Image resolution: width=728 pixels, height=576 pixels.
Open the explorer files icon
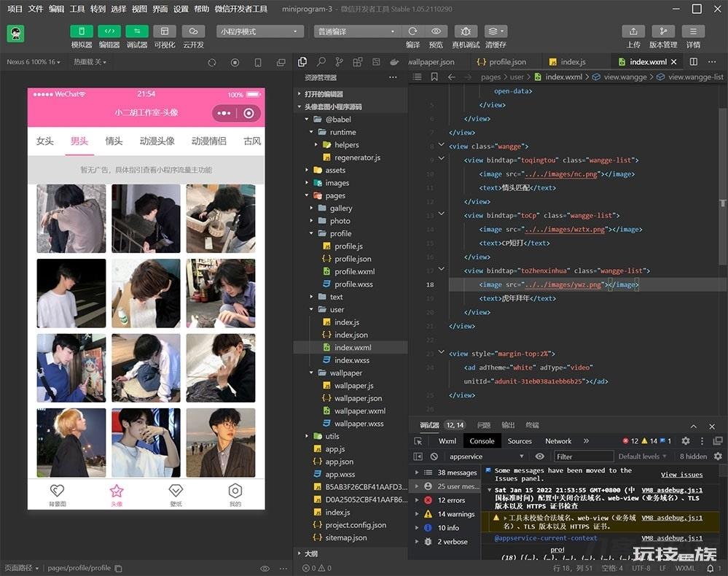[302, 62]
